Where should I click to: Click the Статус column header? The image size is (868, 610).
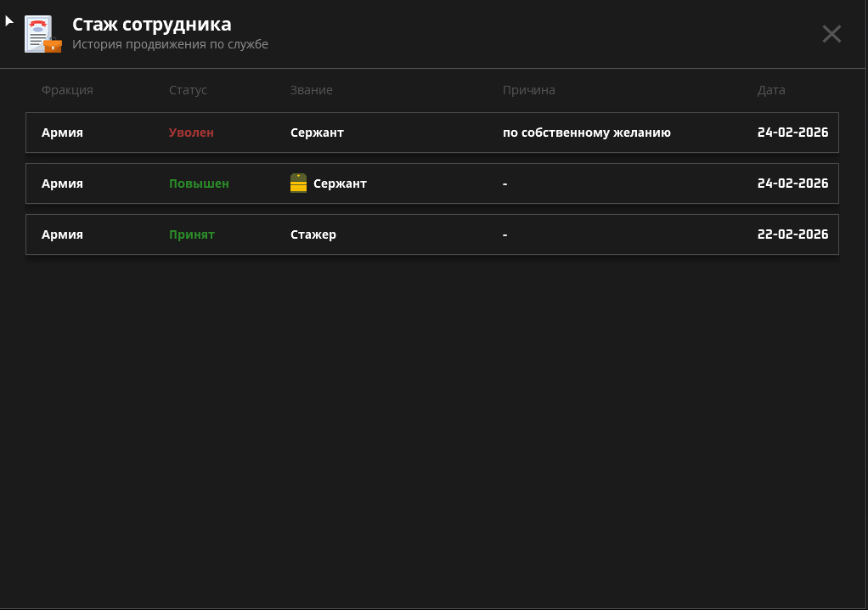(x=188, y=90)
